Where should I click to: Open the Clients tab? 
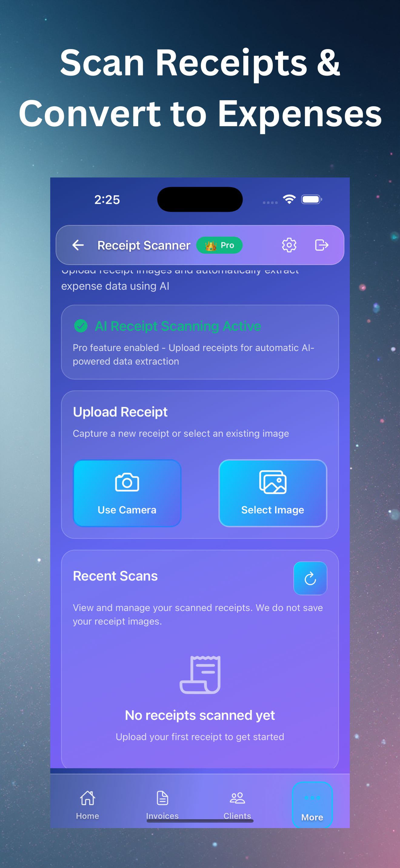pos(237,805)
